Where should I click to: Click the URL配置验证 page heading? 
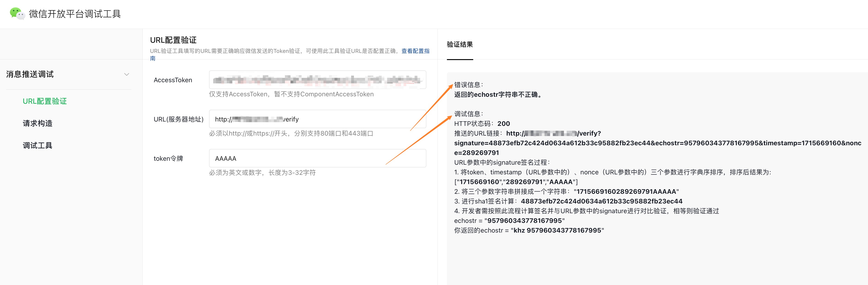click(173, 40)
